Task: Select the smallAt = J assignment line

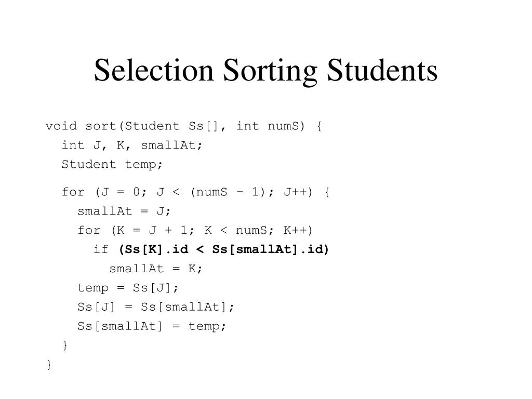Action: pos(124,211)
